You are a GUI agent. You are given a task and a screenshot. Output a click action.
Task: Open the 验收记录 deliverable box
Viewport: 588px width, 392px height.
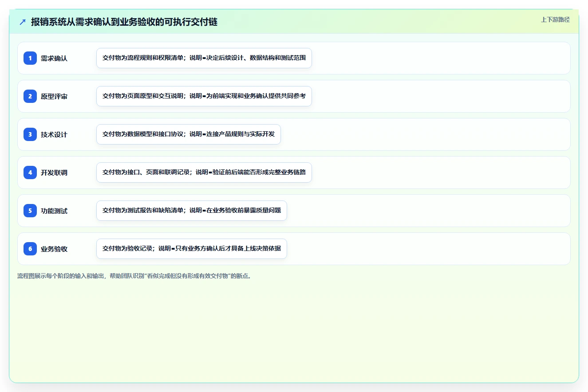192,249
